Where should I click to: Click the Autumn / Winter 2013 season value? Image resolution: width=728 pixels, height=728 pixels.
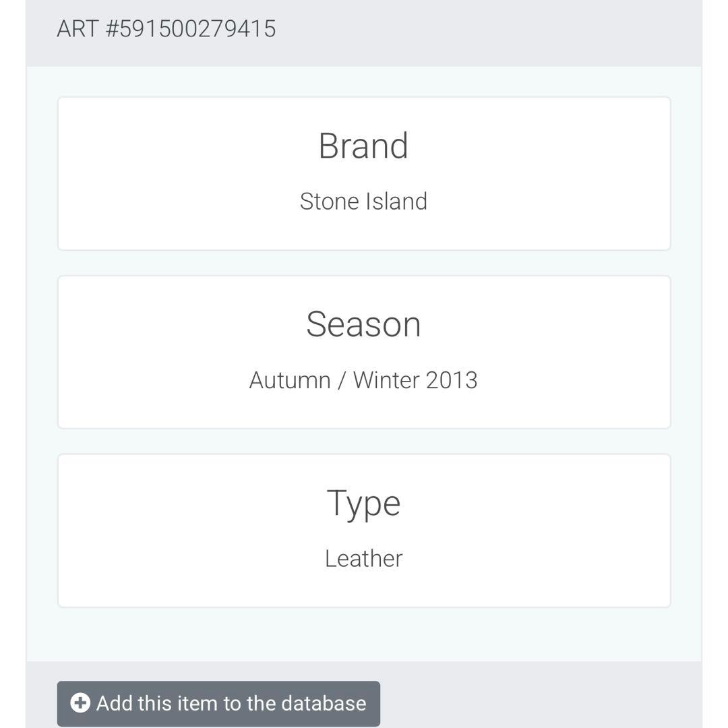pyautogui.click(x=363, y=380)
